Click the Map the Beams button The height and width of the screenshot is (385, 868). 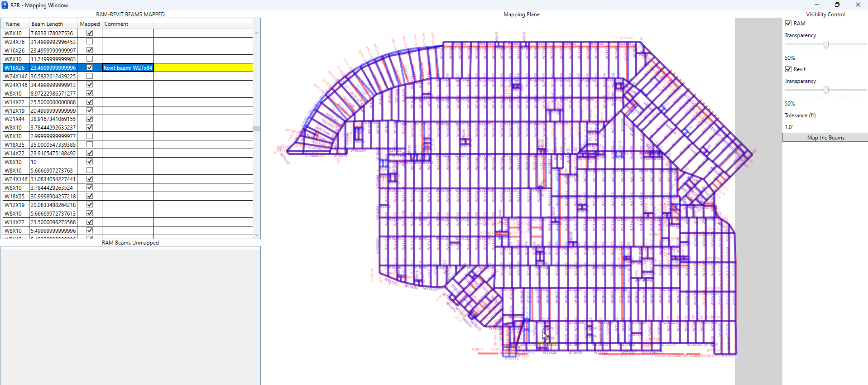(x=825, y=137)
